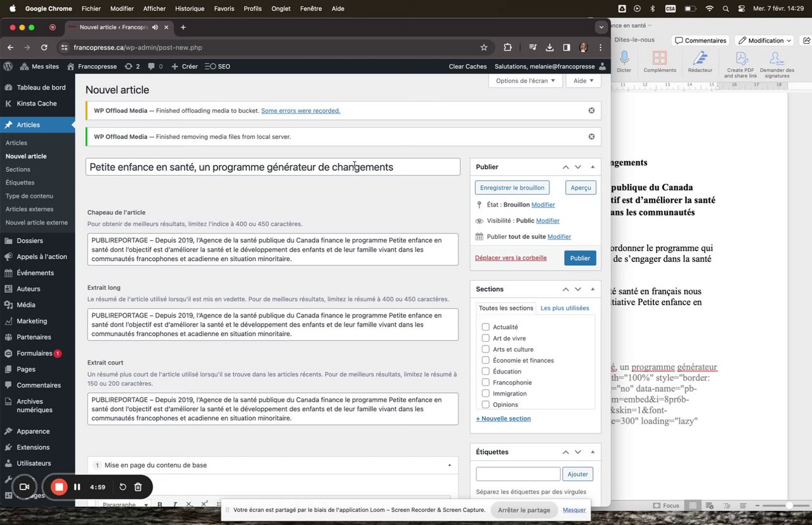Check the Immigration section
This screenshot has height=525, width=812.
pyautogui.click(x=485, y=394)
